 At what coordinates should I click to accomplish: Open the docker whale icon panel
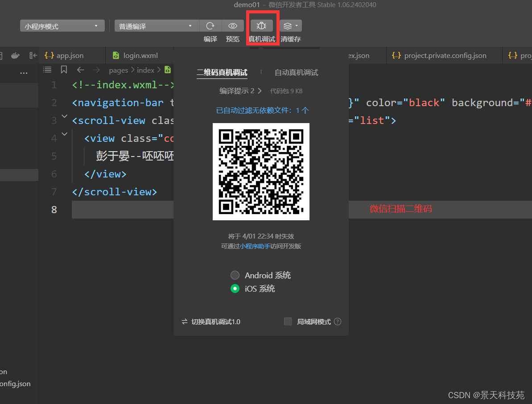(15, 55)
